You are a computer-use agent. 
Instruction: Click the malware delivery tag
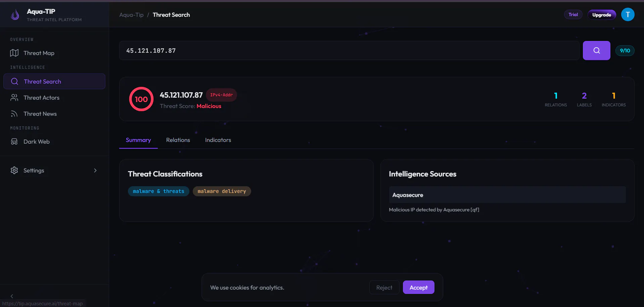(222, 191)
